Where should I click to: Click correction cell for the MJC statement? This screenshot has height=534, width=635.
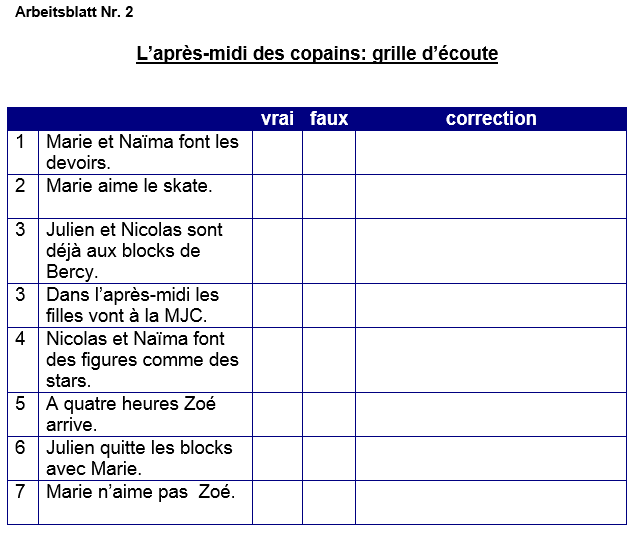[x=491, y=305]
